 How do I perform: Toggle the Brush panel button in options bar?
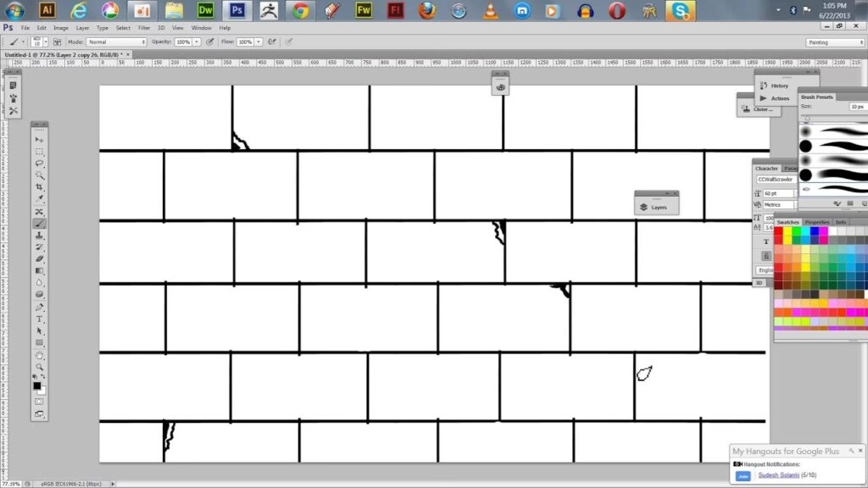point(56,42)
